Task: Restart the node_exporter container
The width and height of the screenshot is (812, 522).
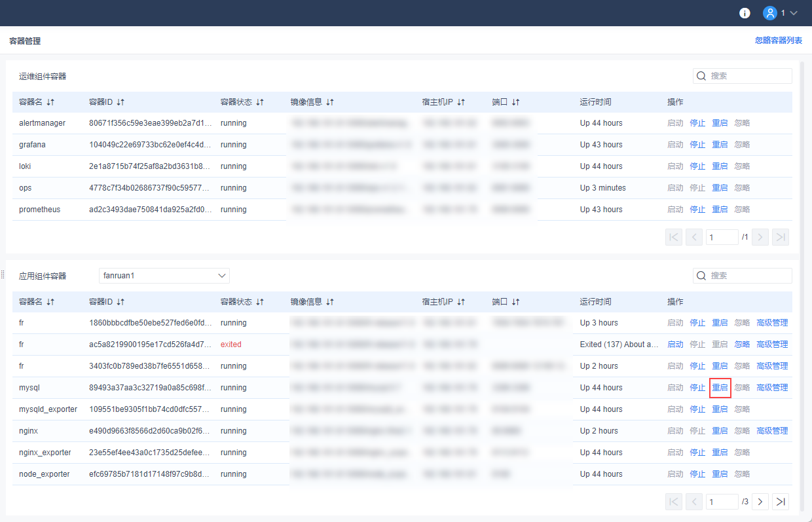Action: [x=720, y=474]
